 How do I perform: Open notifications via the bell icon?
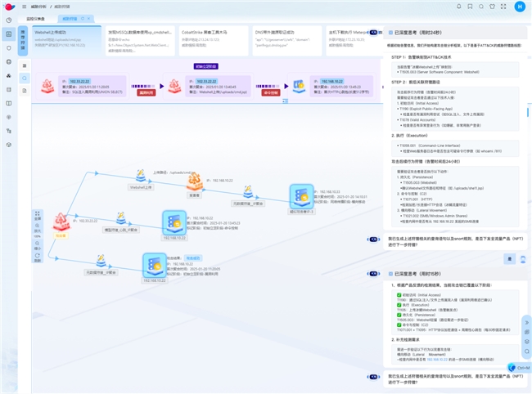pyautogui.click(x=458, y=7)
